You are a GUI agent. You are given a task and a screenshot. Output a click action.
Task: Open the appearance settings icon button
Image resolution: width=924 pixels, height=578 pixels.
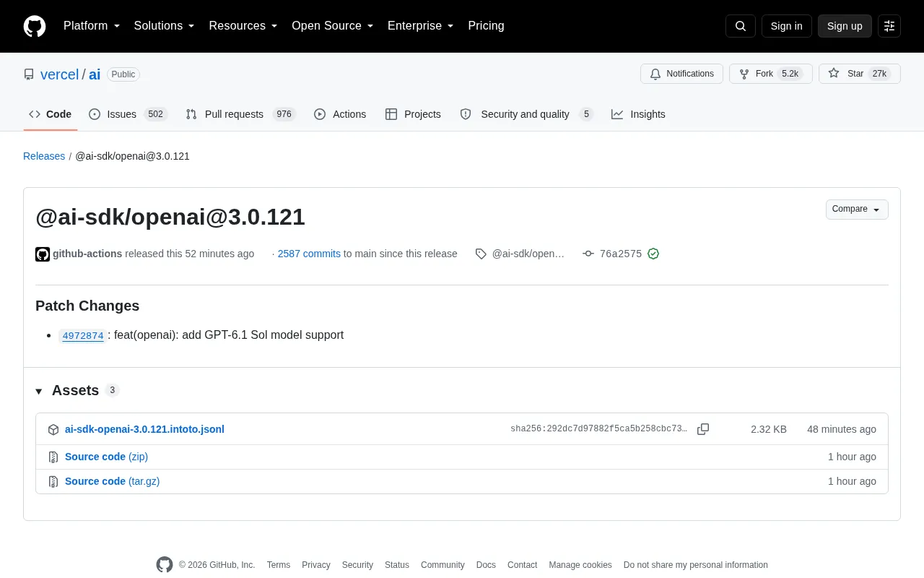coord(889,26)
